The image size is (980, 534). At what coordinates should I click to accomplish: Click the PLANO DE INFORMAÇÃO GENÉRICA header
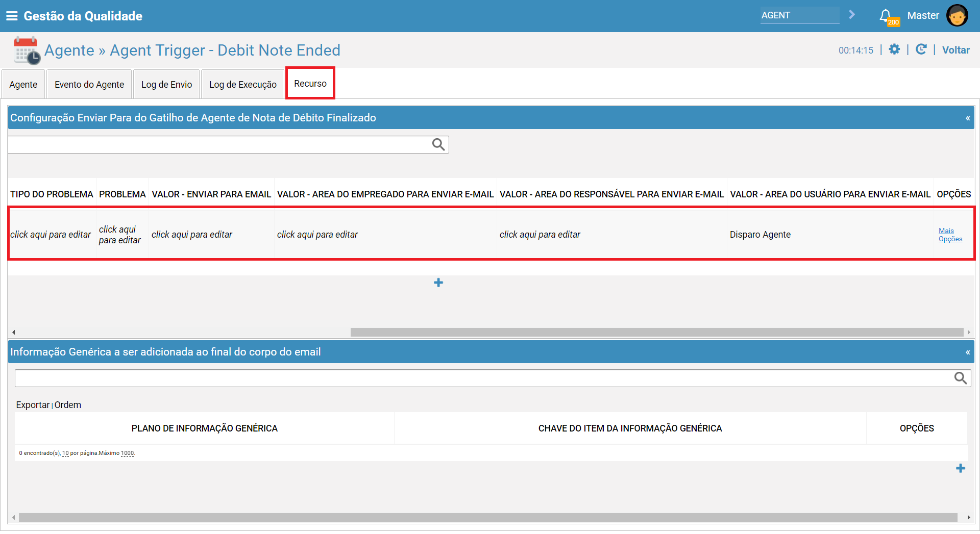(x=204, y=428)
